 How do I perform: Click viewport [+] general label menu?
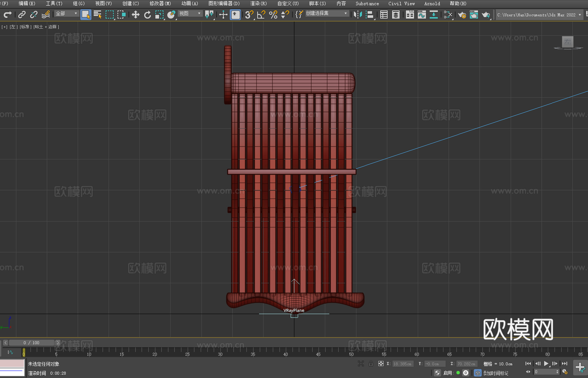pos(4,27)
